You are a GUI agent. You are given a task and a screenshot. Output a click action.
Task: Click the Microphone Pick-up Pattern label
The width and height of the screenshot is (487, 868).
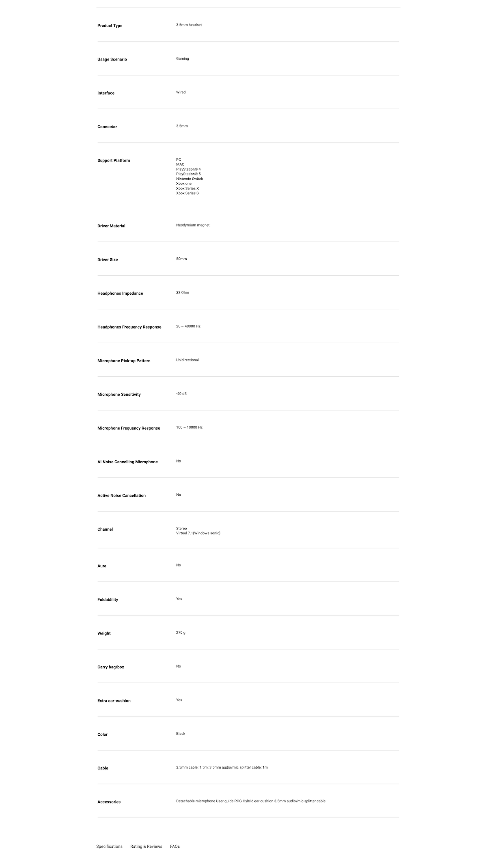click(x=124, y=361)
